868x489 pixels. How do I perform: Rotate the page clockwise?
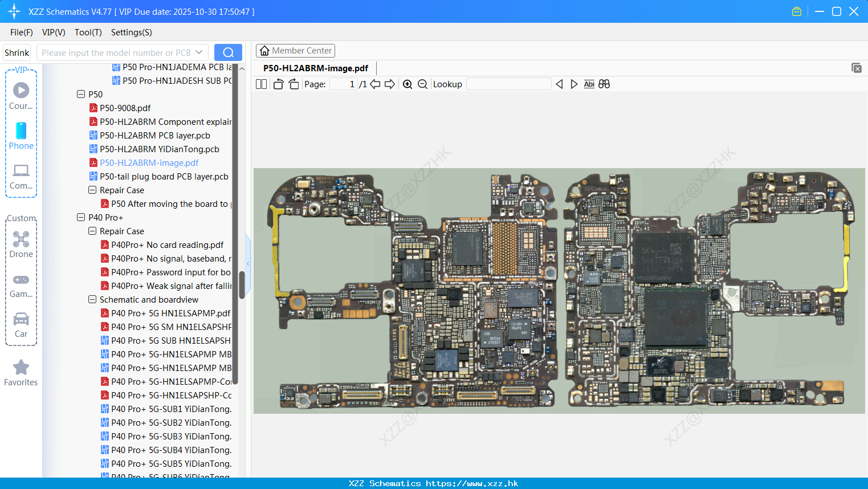[x=294, y=84]
